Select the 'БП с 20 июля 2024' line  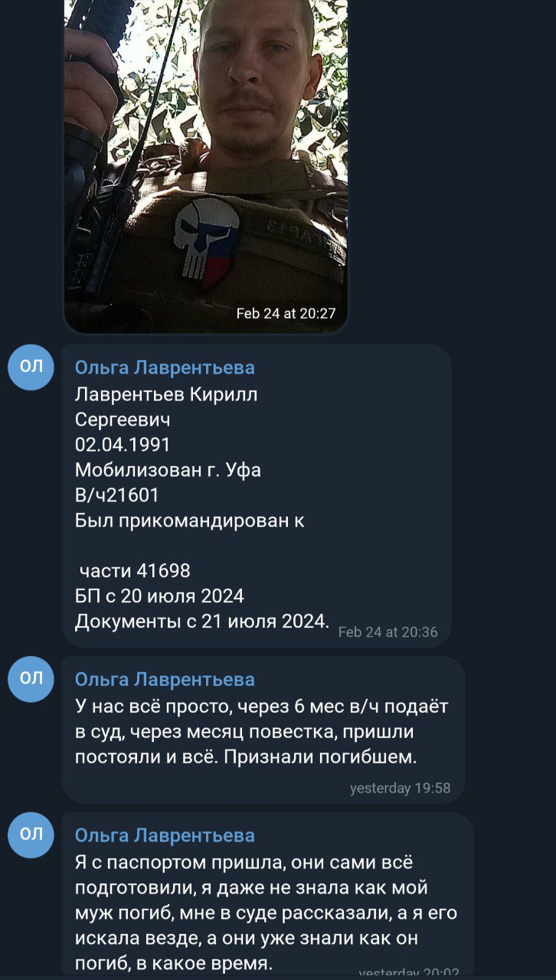click(159, 596)
